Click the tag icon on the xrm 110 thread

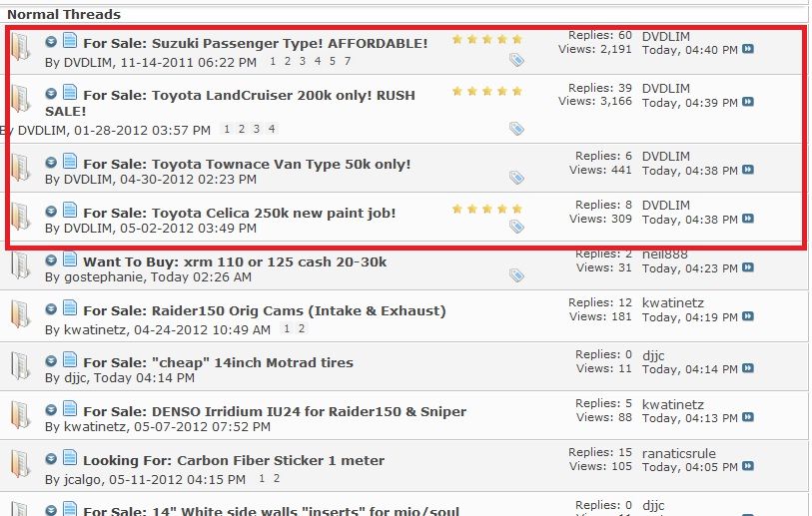tap(516, 275)
